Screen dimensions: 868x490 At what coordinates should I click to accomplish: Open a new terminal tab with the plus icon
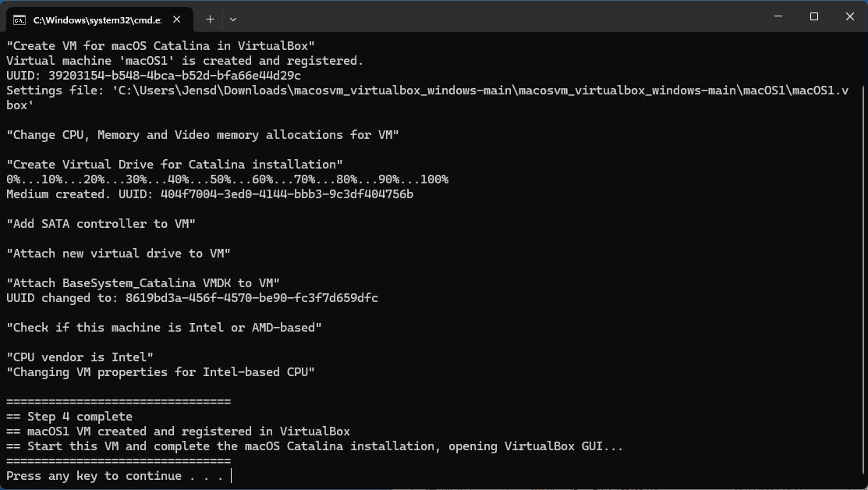coord(209,19)
